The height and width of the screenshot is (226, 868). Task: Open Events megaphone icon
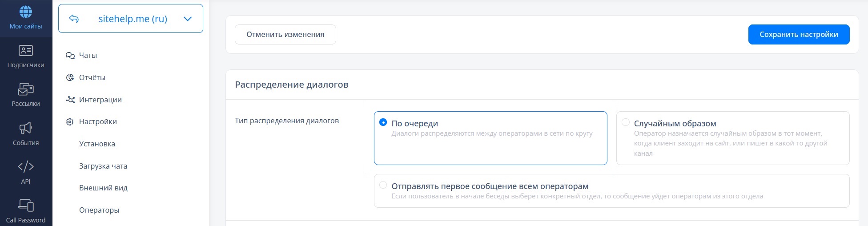[x=26, y=129]
